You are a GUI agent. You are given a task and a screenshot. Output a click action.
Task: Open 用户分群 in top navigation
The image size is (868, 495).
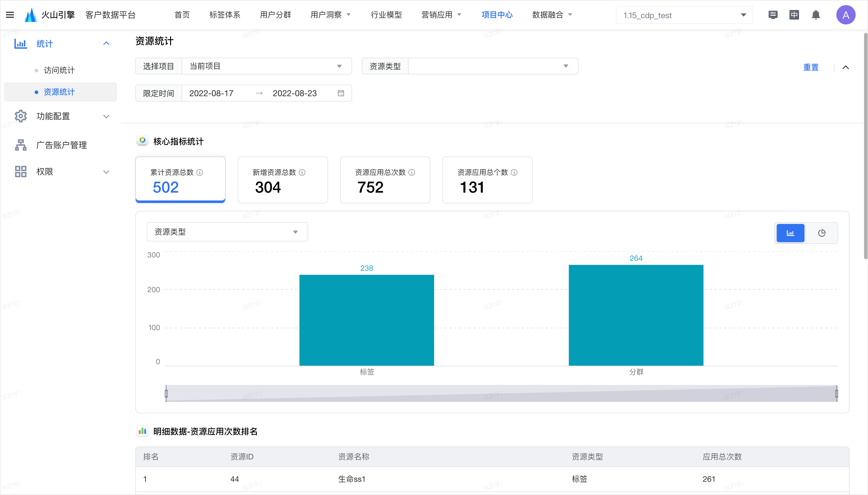pos(275,14)
